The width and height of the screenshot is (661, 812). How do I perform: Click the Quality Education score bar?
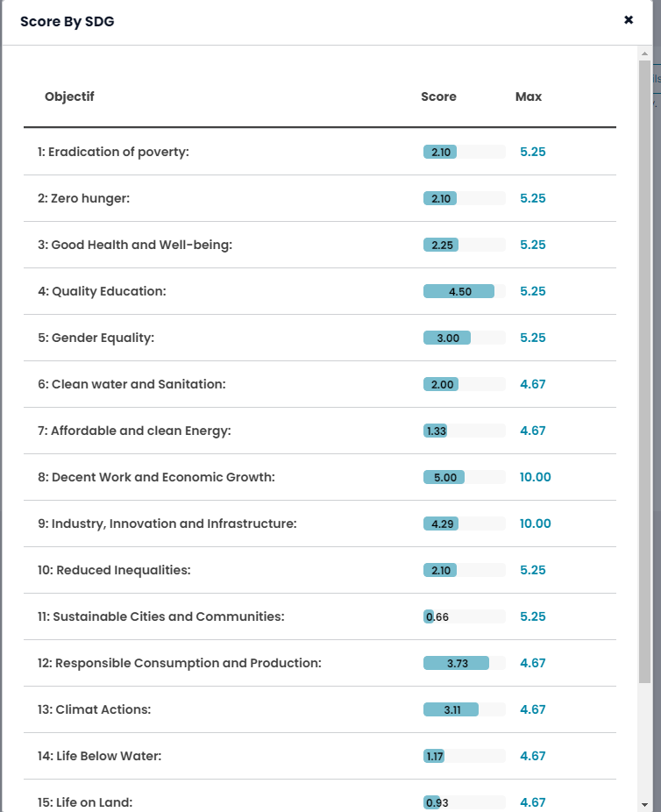459,291
